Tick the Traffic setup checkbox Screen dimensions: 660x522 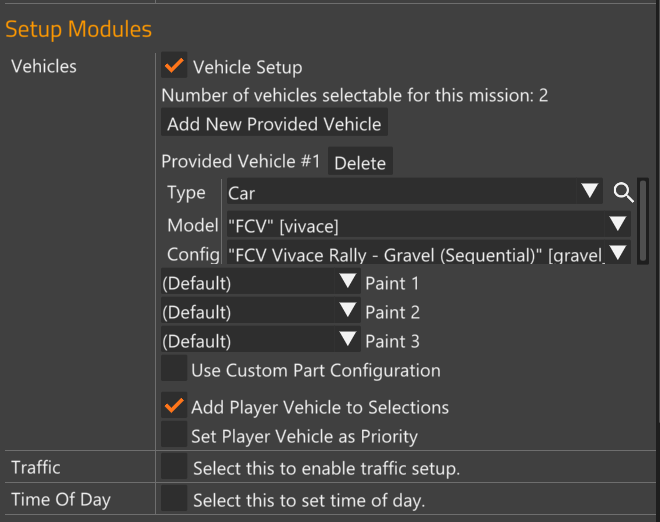(174, 467)
